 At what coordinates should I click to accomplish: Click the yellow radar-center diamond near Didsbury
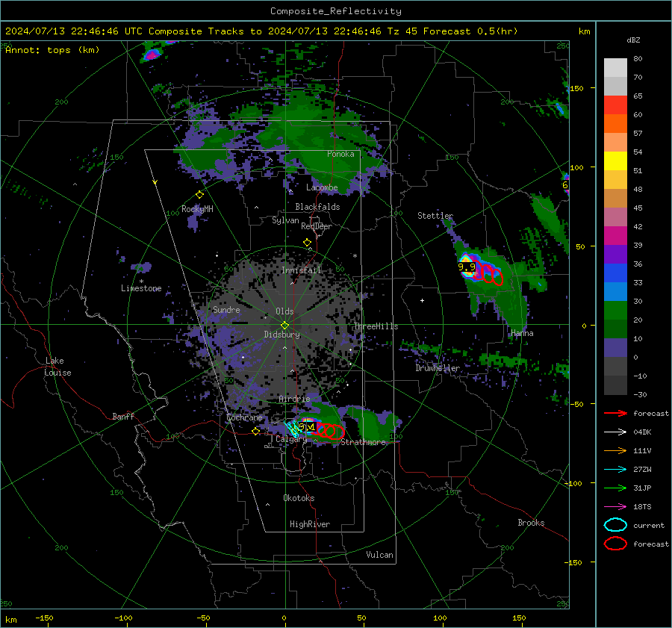(284, 325)
